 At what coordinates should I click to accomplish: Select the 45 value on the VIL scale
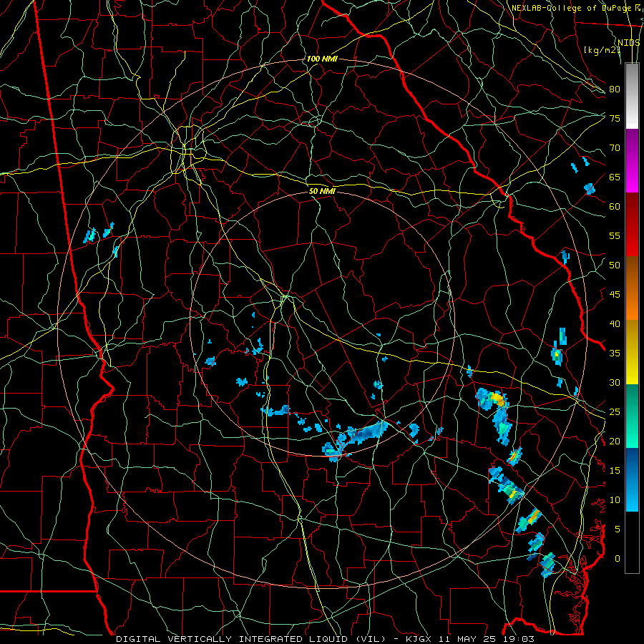coord(615,295)
